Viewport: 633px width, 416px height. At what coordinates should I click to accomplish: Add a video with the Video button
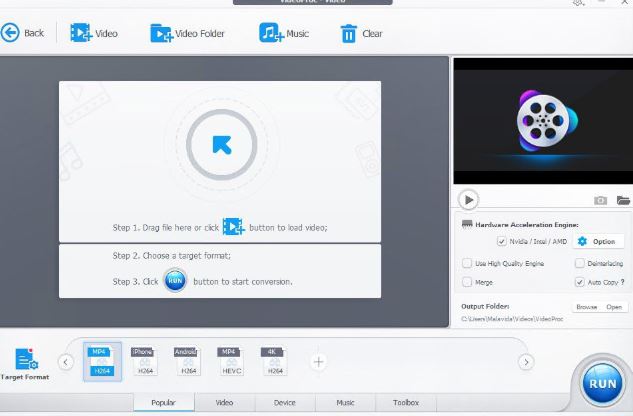[x=94, y=33]
